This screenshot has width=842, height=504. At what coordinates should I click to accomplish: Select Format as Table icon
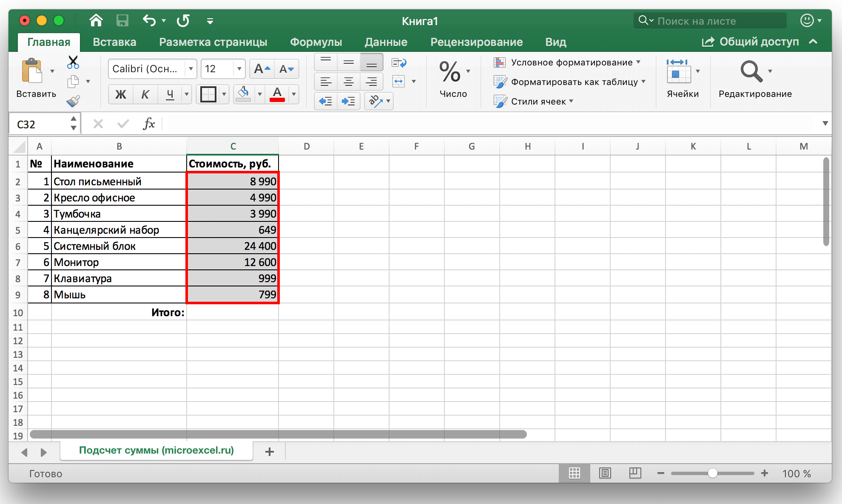click(x=499, y=83)
